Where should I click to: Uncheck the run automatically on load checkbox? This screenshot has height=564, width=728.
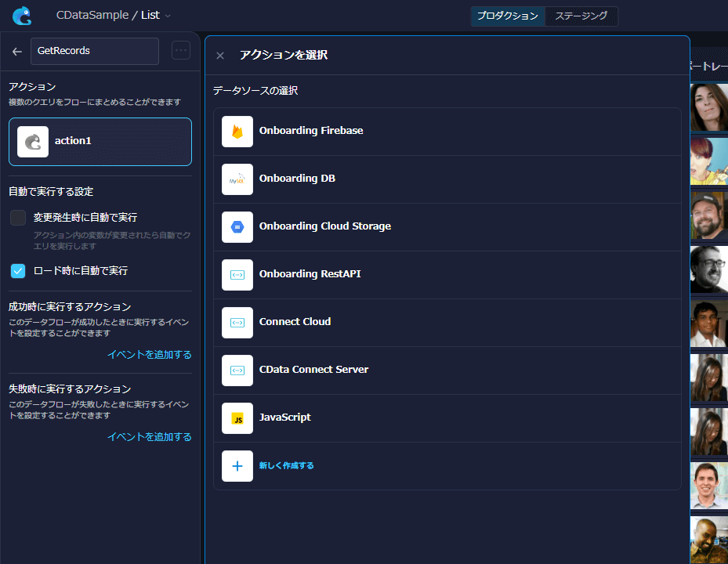[18, 270]
